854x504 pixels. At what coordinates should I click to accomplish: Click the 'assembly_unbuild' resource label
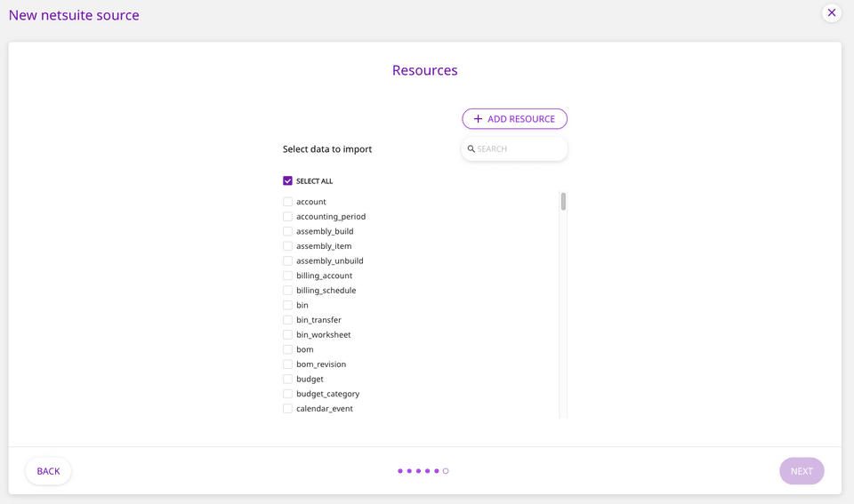(x=329, y=260)
